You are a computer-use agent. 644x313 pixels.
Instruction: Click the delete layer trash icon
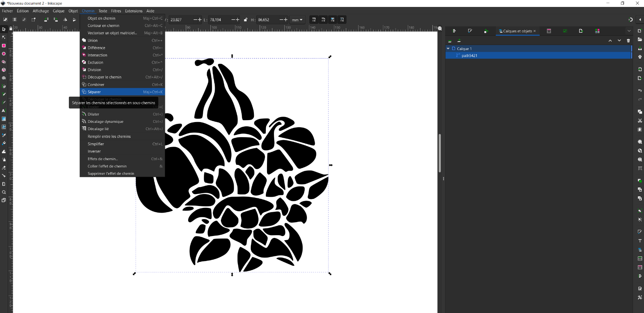629,40
